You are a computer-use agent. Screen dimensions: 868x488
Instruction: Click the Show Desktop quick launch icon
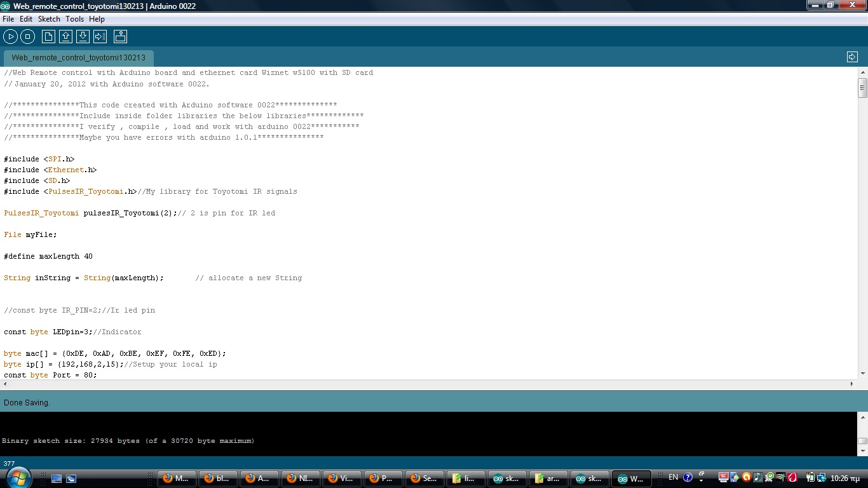pos(57,478)
